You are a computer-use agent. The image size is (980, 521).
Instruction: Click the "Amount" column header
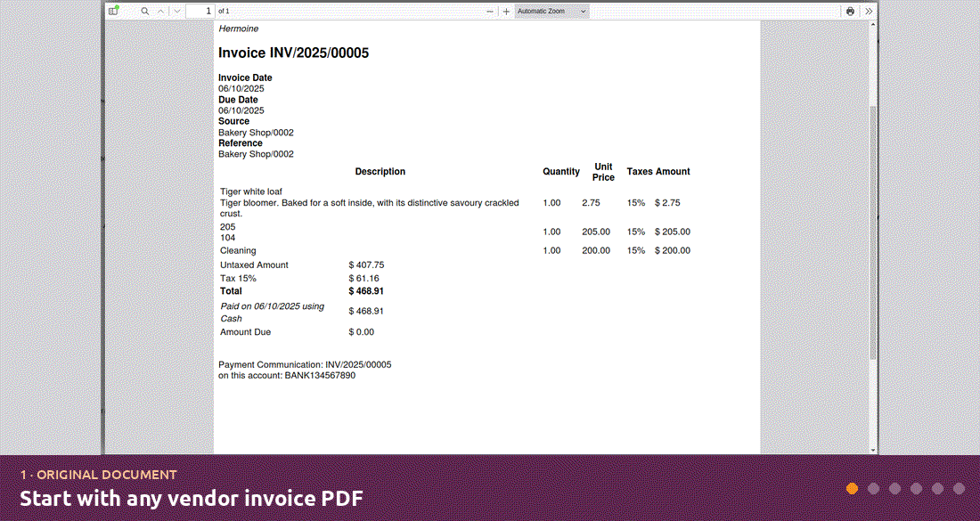(674, 171)
